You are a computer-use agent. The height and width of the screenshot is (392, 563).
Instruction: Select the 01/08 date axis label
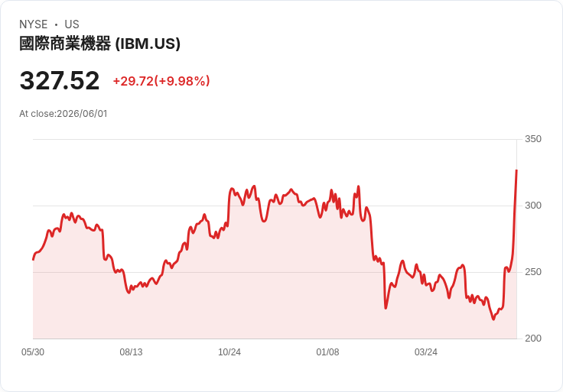tap(327, 352)
